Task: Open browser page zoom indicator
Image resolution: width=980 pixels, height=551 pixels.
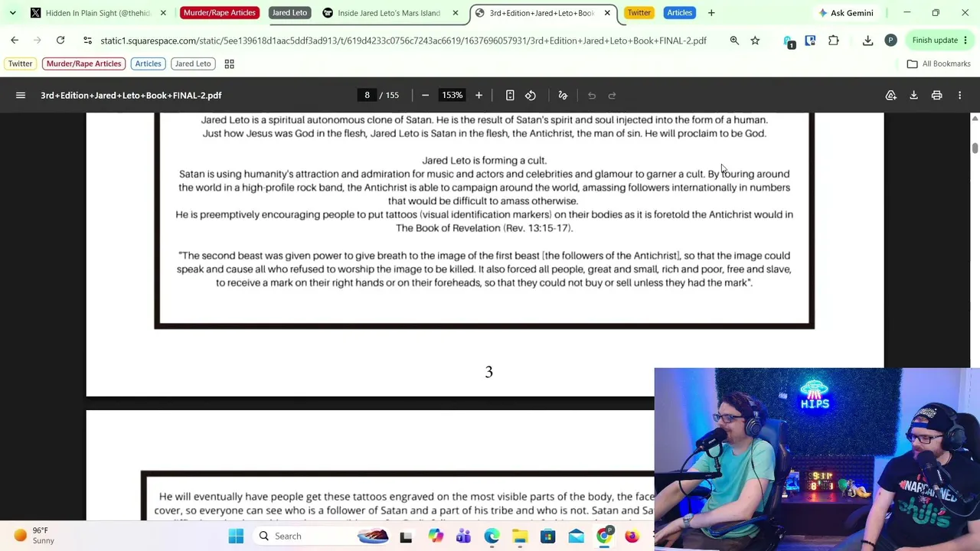Action: click(x=734, y=41)
